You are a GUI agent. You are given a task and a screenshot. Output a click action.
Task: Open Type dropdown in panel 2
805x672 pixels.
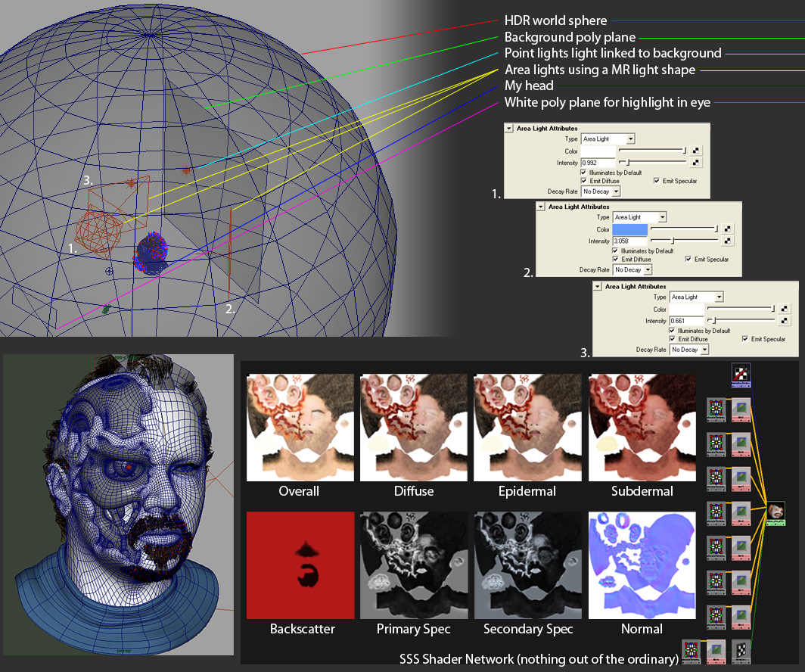click(x=640, y=217)
